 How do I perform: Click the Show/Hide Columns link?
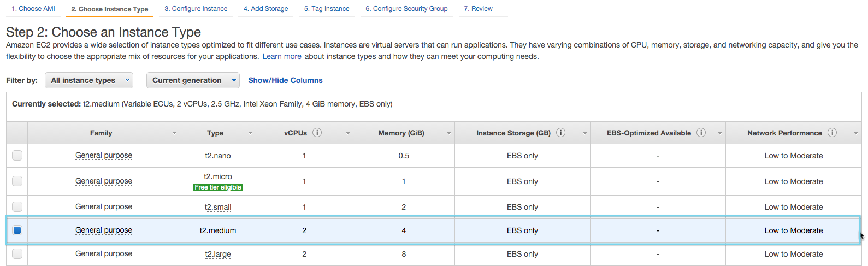(285, 80)
